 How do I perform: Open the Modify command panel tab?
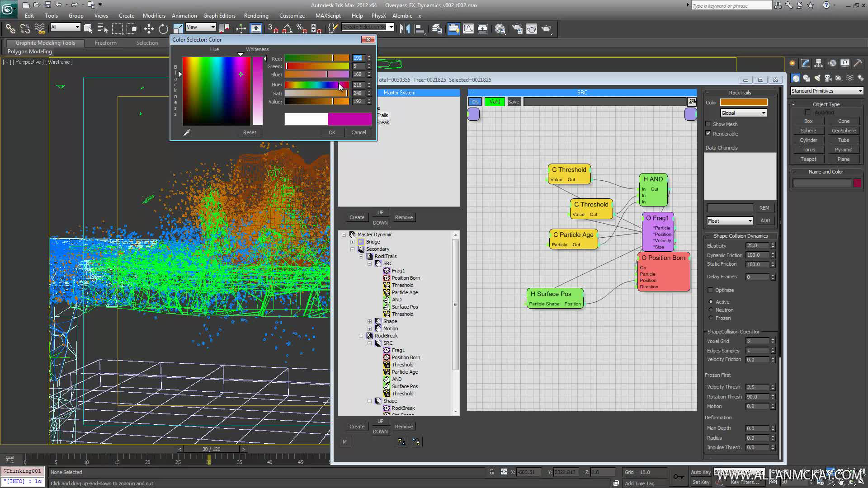tap(806, 63)
